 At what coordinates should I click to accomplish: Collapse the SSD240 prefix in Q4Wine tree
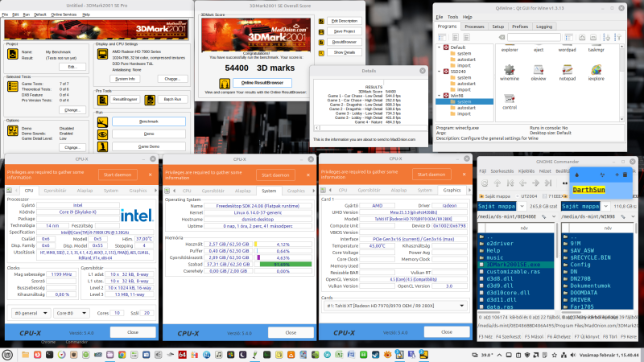pyautogui.click(x=439, y=72)
